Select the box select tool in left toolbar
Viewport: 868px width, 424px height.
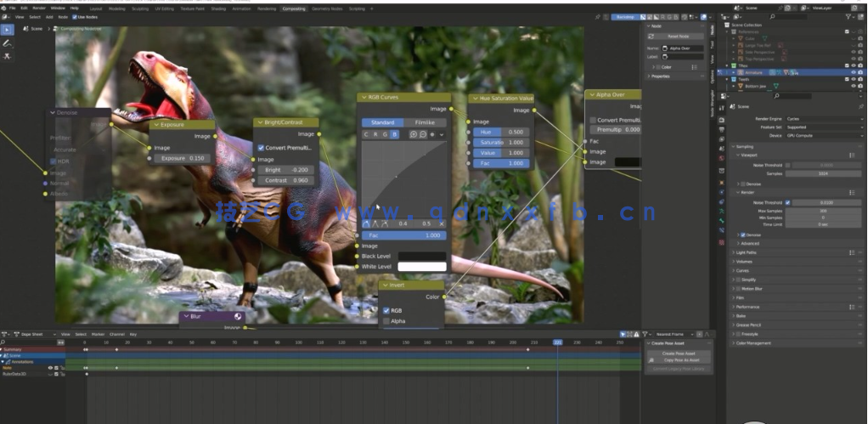click(7, 30)
